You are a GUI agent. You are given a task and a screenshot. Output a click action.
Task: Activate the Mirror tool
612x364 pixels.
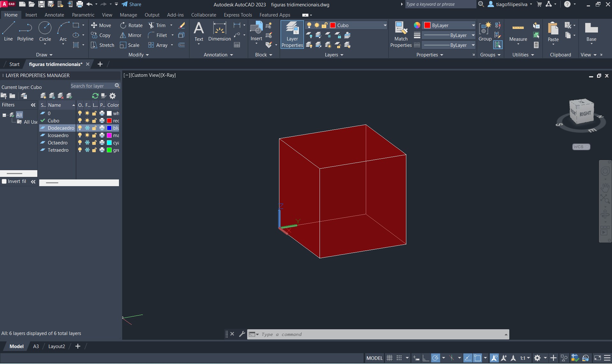130,35
